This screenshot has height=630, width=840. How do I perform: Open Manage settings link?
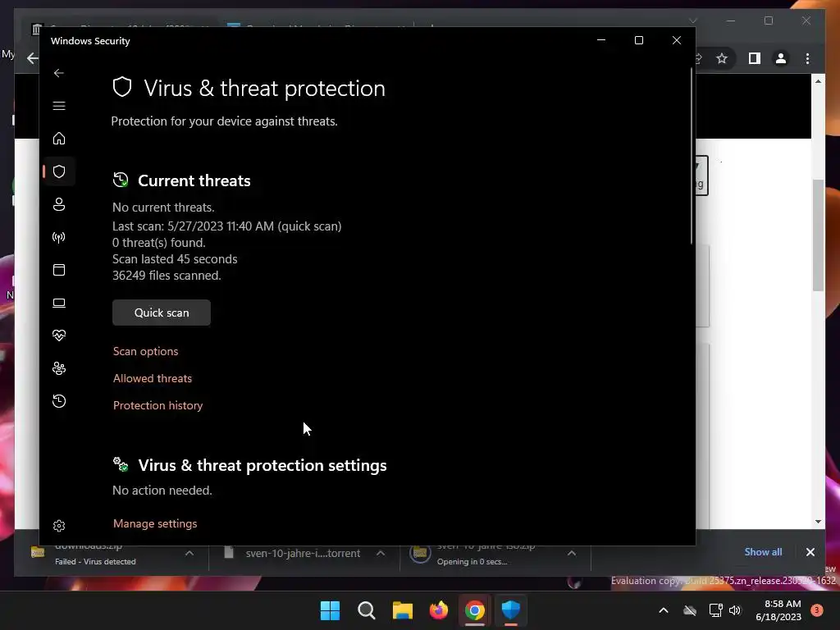pos(155,524)
